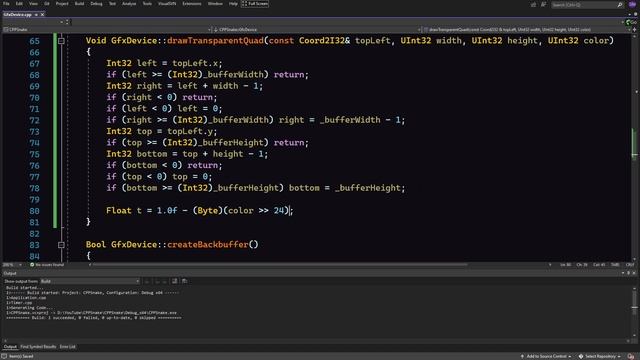
Task: Click the editor vertical scrollbar
Action: 634,147
